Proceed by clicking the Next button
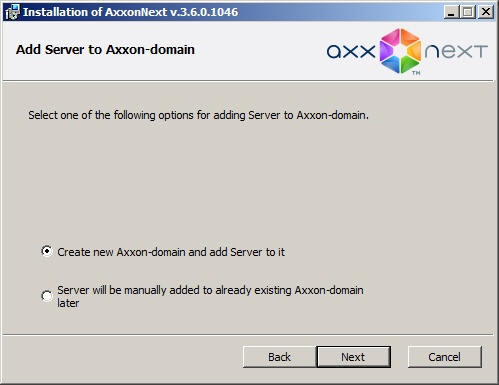Image resolution: width=499 pixels, height=385 pixels. tap(353, 357)
